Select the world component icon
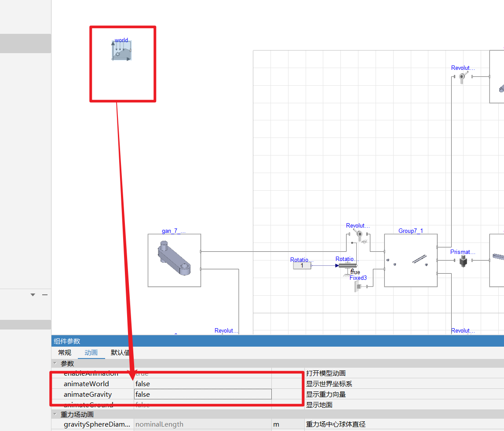The image size is (504, 431). click(121, 51)
